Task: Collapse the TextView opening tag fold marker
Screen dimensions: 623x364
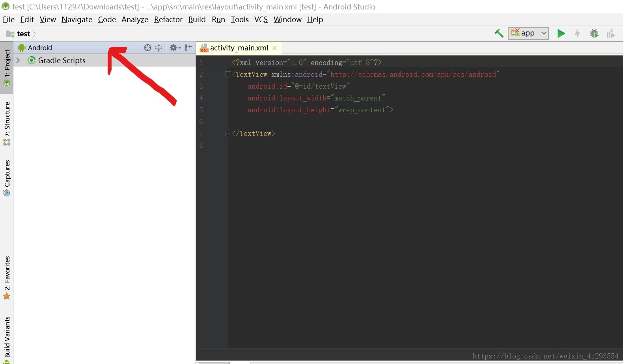Action: (228, 74)
